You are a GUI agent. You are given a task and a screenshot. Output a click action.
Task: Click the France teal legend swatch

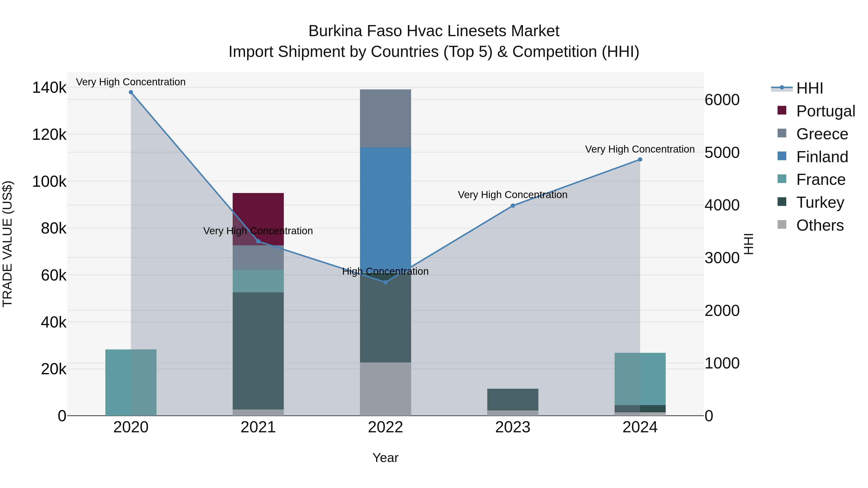point(782,179)
